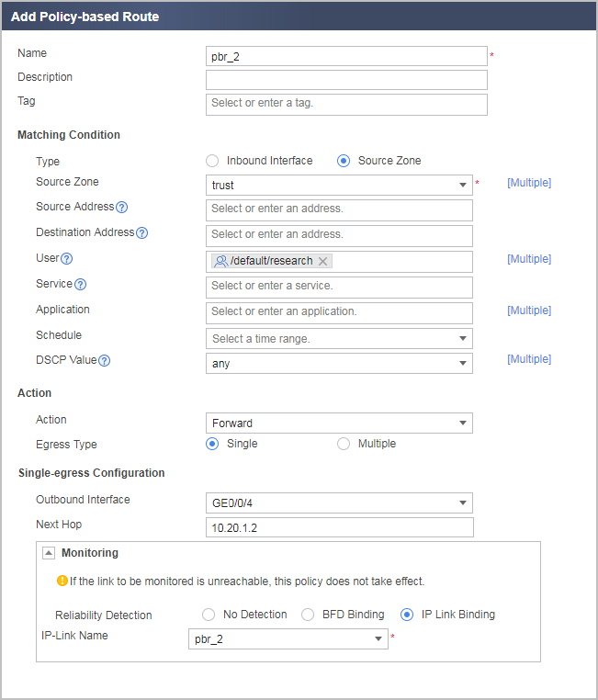Open the Destination Address help icon
Image resolution: width=598 pixels, height=700 pixels.
(x=141, y=233)
